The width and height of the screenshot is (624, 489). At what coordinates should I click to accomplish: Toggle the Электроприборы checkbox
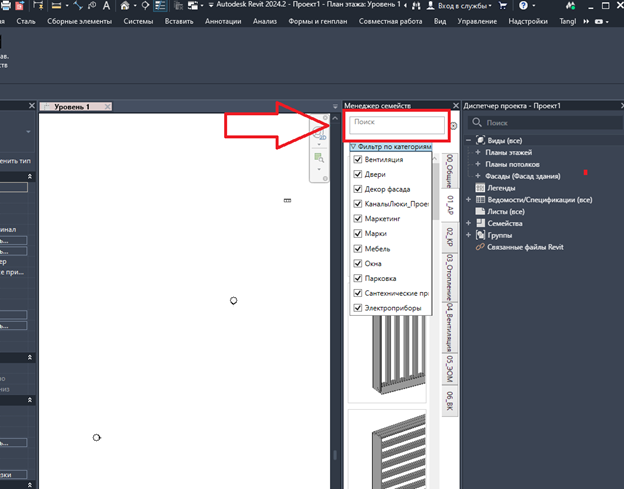[x=358, y=308]
